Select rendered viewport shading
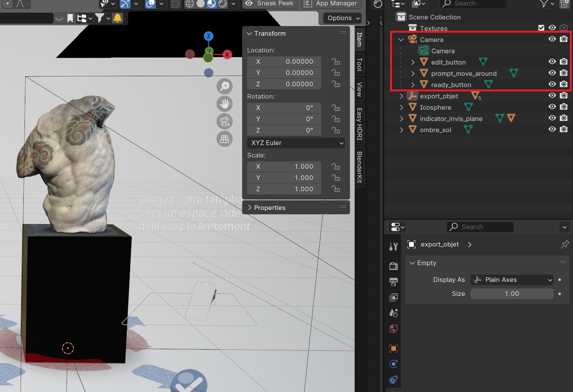The height and width of the screenshot is (392, 573). tap(222, 4)
